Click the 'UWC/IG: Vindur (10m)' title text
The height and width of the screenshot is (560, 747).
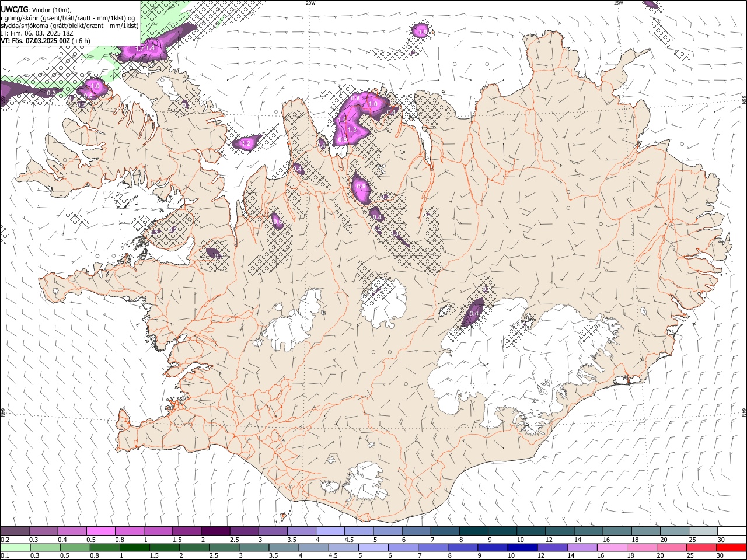(36, 9)
